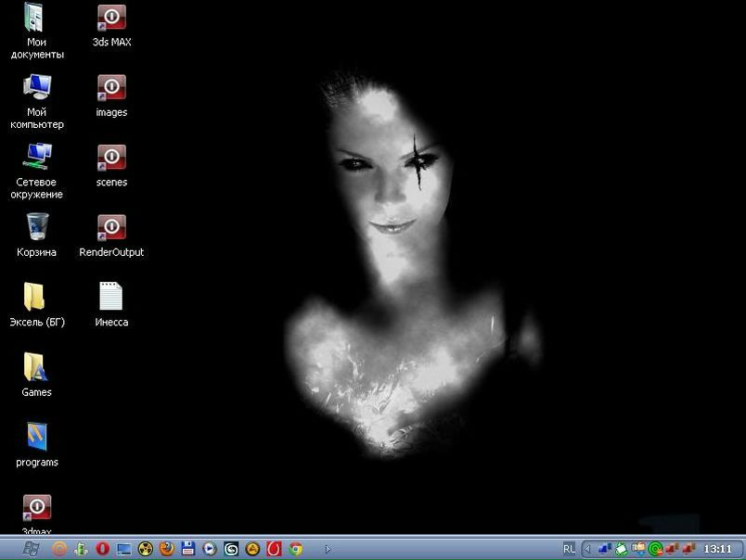Open the RenderOutput shortcut
The height and width of the screenshot is (560, 746).
(x=111, y=228)
